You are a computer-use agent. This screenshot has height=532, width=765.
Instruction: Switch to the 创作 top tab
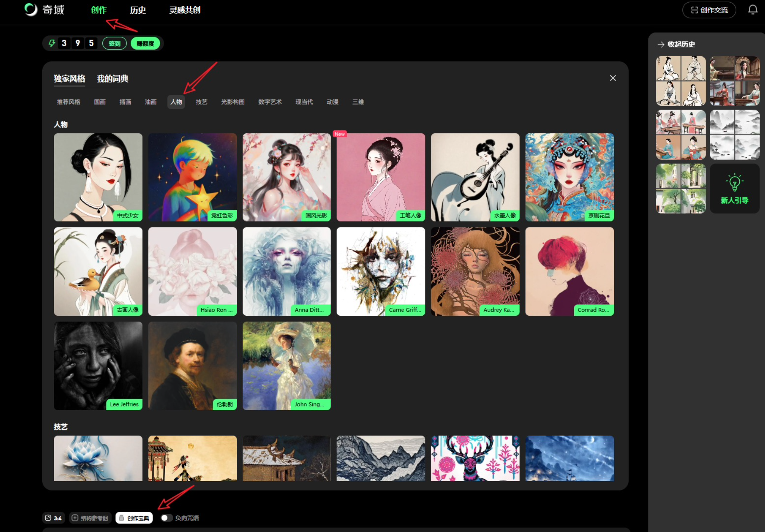coord(99,10)
